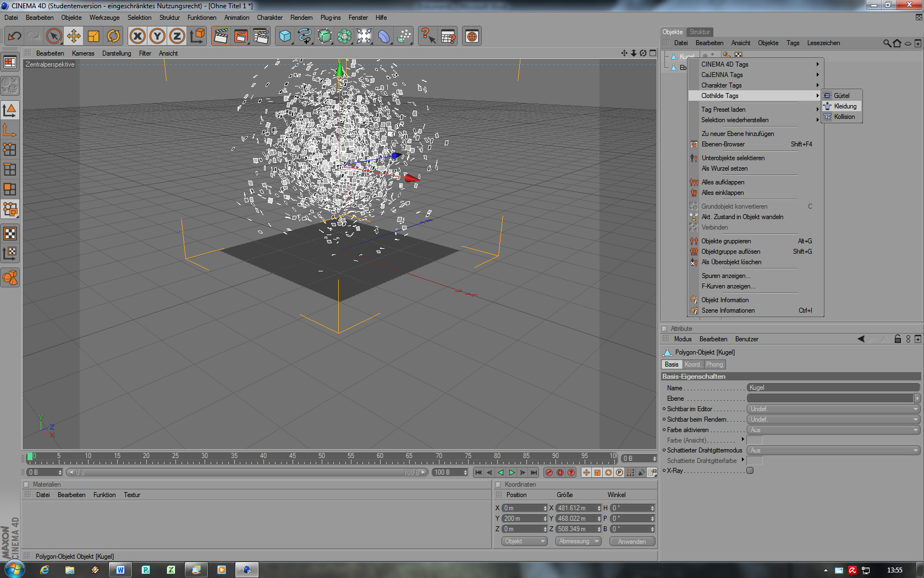The width and height of the screenshot is (924, 578).
Task: Jump to the end of the animation
Action: coord(533,472)
